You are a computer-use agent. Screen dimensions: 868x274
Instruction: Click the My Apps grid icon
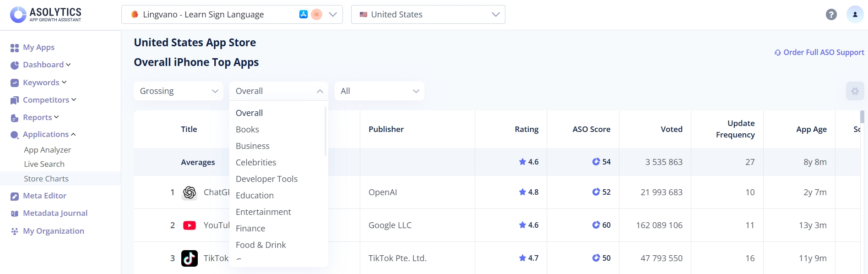[15, 48]
